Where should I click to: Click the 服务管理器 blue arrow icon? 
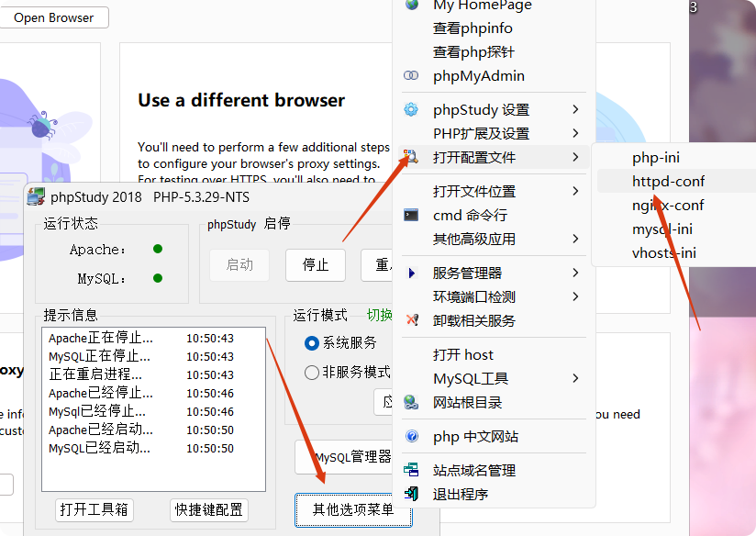[411, 274]
